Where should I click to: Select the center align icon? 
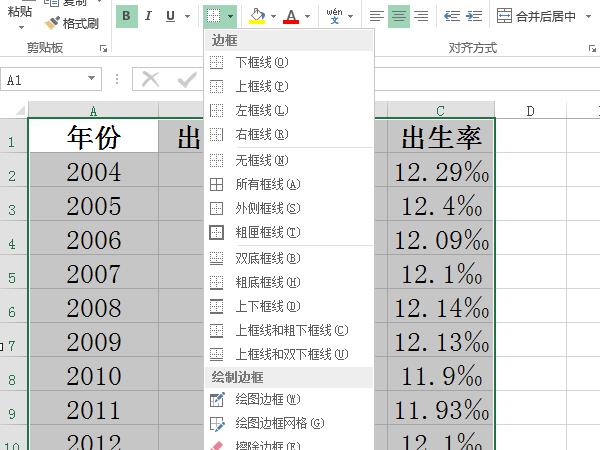click(x=399, y=16)
